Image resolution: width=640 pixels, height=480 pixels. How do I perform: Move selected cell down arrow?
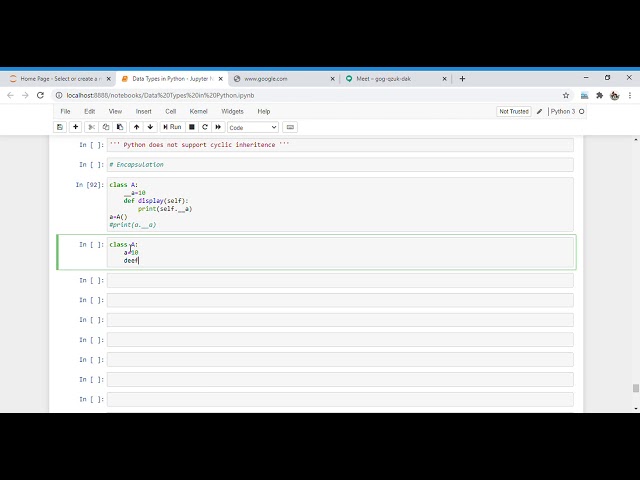[150, 127]
